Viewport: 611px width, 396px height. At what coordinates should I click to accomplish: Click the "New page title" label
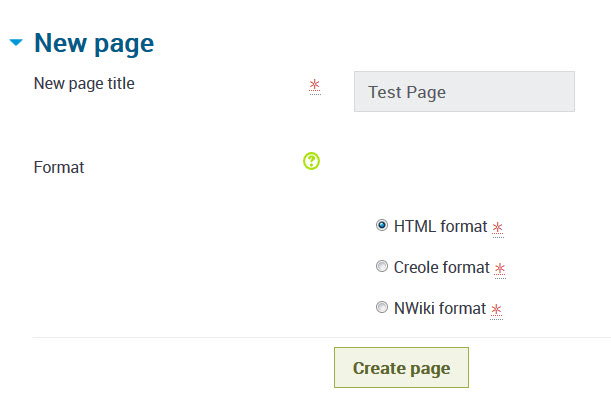[x=84, y=84]
